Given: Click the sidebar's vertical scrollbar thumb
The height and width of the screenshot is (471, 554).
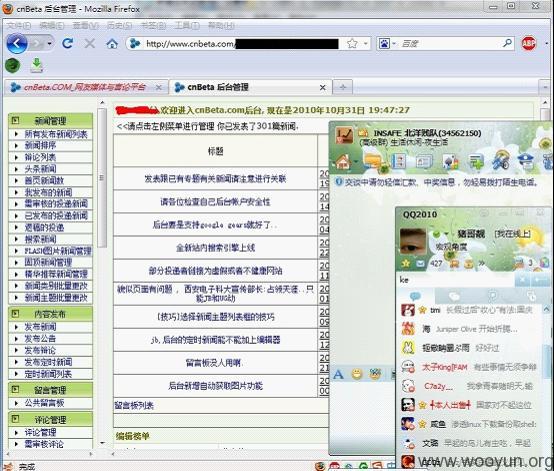Looking at the screenshot, I should point(102,178).
